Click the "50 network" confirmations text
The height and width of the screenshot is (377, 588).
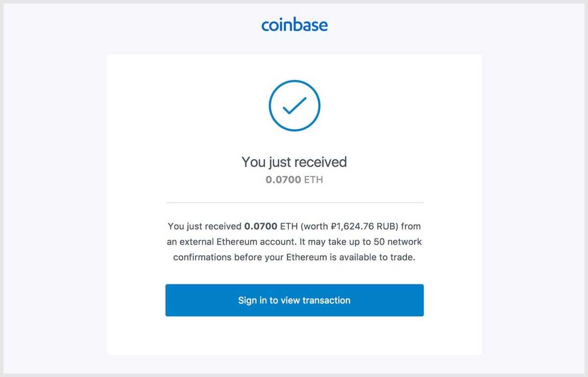coord(397,242)
